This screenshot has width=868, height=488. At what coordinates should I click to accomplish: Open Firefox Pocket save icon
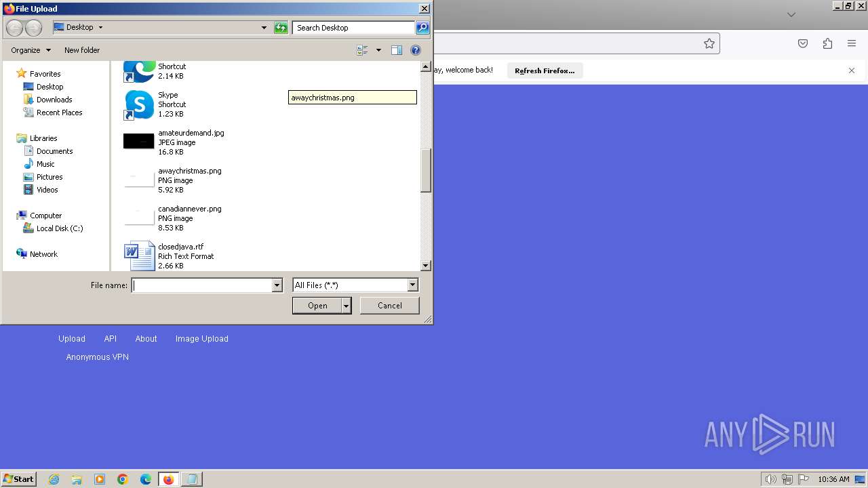click(x=803, y=43)
